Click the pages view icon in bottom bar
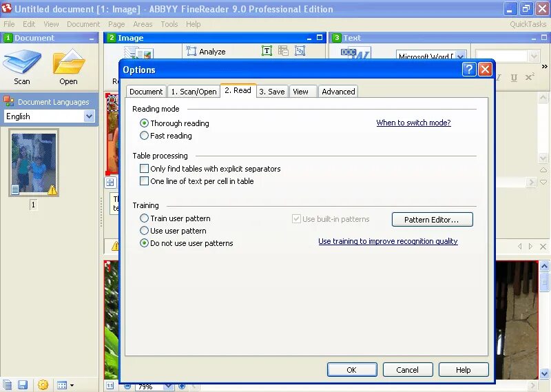This screenshot has height=392, width=551. tap(8, 385)
